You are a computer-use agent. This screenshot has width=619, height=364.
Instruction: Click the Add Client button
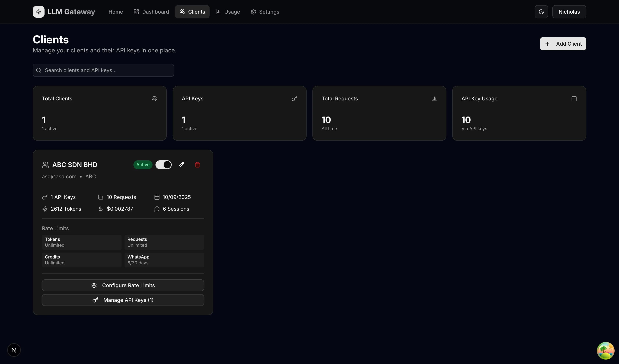pyautogui.click(x=563, y=44)
